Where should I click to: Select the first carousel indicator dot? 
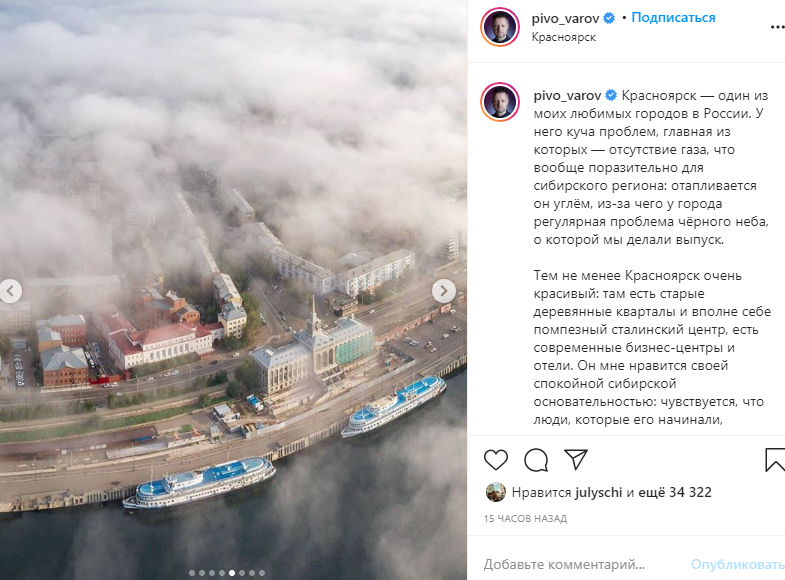tap(192, 573)
